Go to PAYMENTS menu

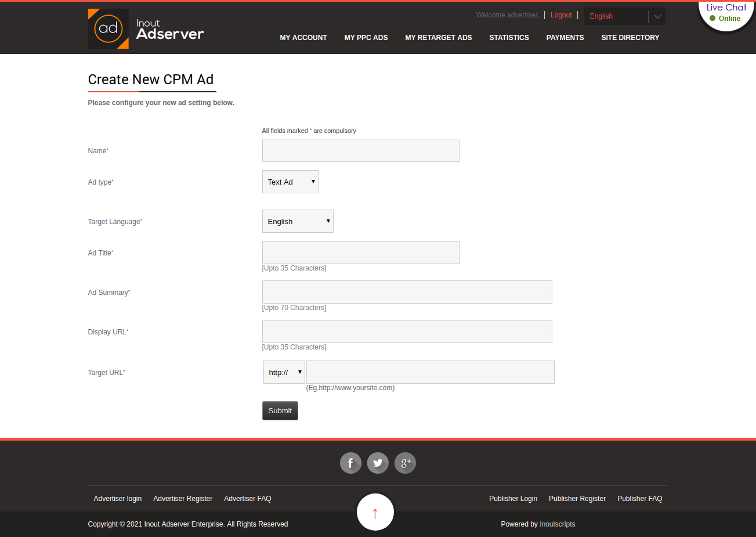pos(565,38)
